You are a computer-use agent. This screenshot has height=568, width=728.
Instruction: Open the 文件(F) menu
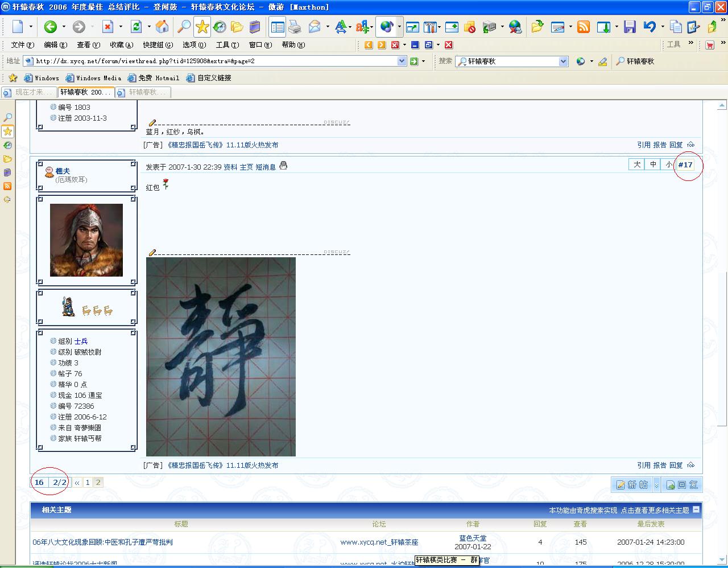[x=23, y=45]
